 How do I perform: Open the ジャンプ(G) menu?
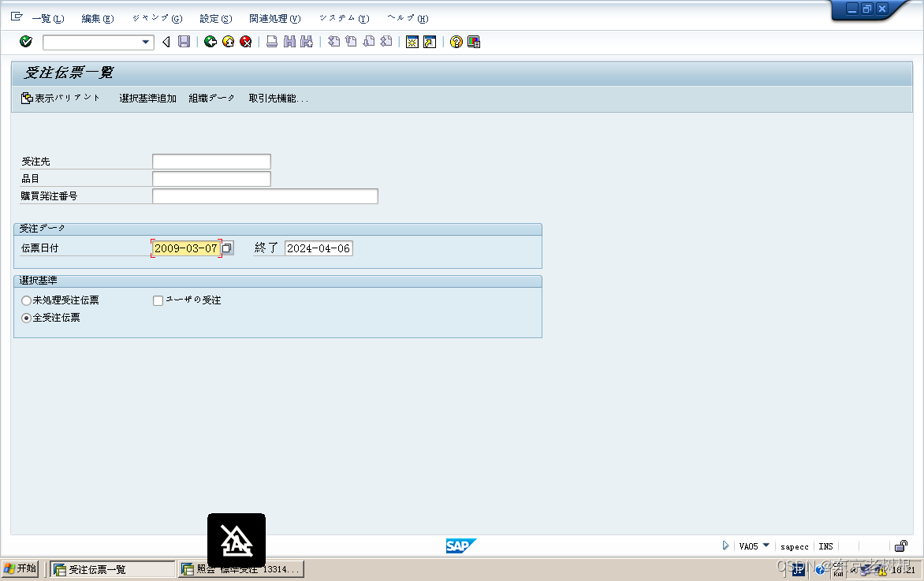click(x=158, y=19)
